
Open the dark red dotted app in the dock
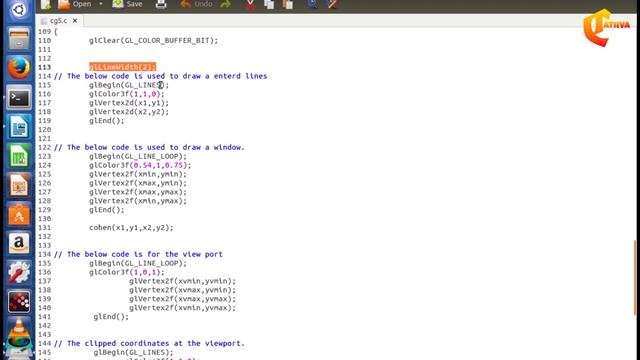[19, 302]
